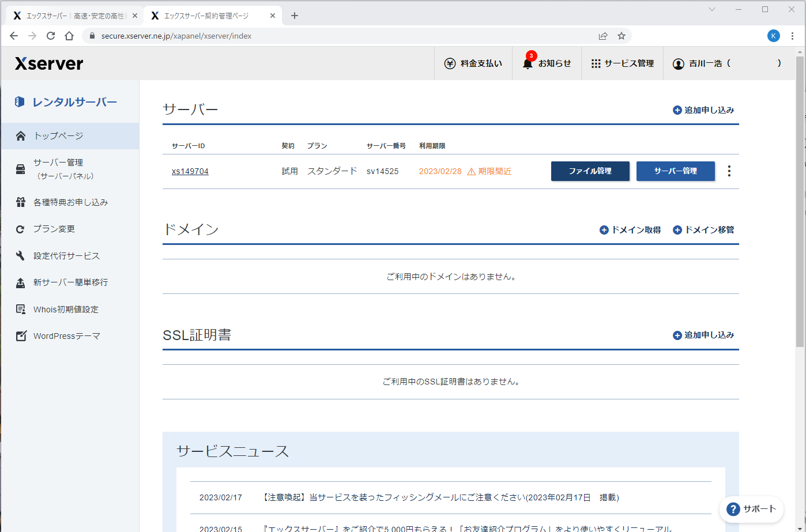Open the three-dot menu for server xs149704
The height and width of the screenshot is (532, 806).
729,171
